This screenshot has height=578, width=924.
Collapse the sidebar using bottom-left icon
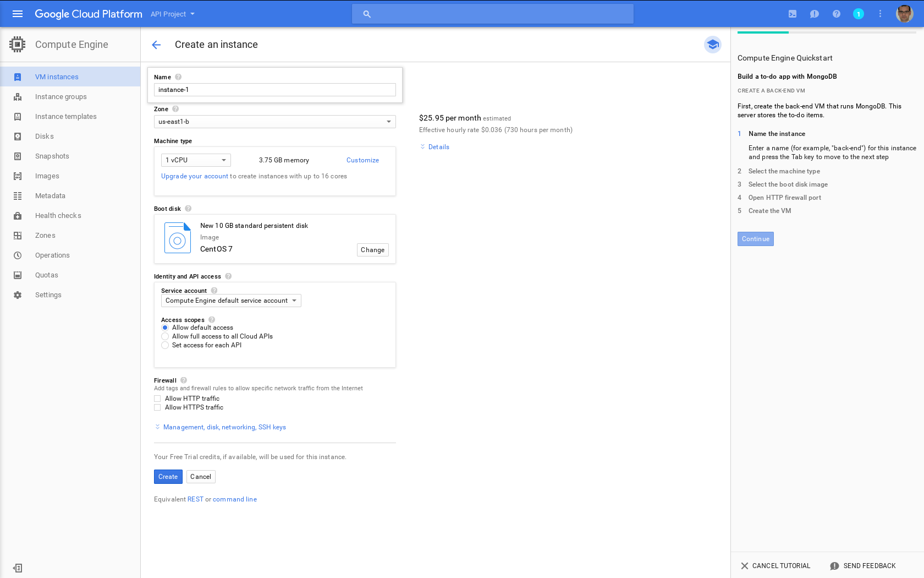click(18, 568)
